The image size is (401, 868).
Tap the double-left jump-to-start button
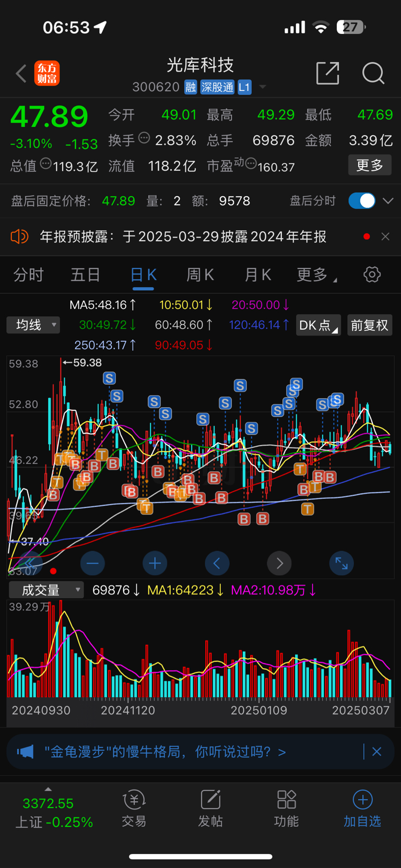tap(30, 563)
